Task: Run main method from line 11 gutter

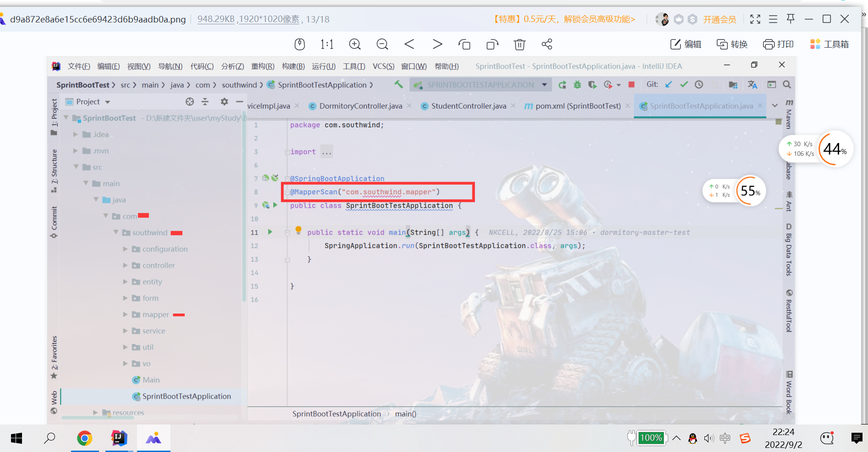Action: coord(270,232)
